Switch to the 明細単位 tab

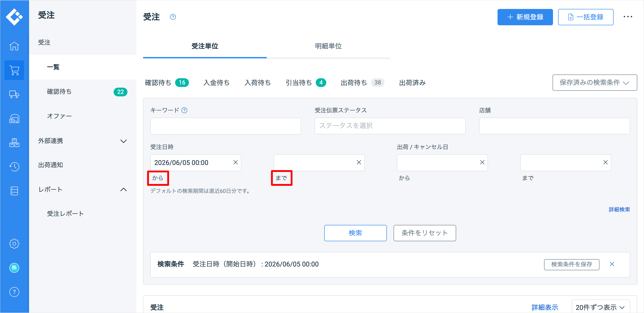coord(328,46)
